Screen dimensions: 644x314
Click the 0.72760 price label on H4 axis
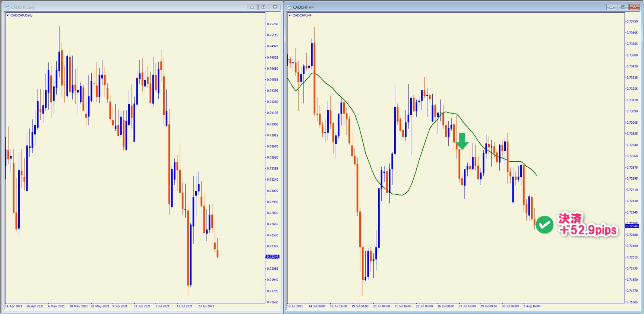[632, 156]
